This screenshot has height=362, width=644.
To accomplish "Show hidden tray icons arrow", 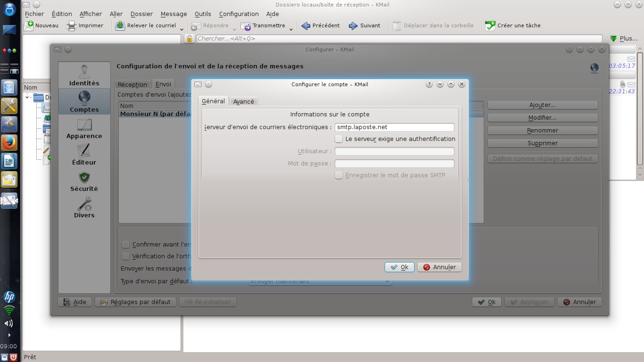I will tap(9, 335).
